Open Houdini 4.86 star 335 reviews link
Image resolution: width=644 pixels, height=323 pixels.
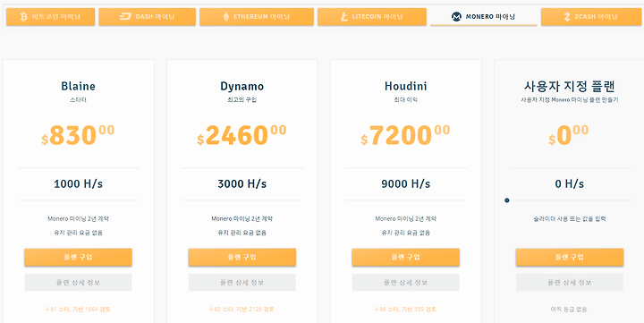pos(405,309)
